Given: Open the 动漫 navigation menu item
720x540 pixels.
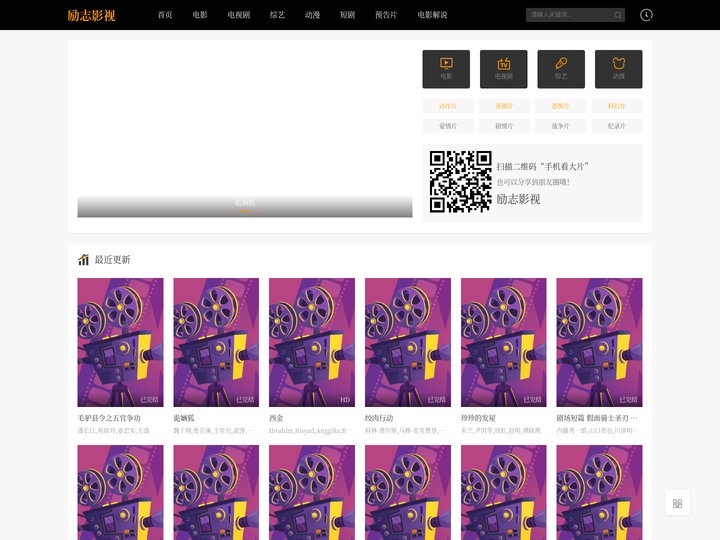Looking at the screenshot, I should tap(312, 15).
